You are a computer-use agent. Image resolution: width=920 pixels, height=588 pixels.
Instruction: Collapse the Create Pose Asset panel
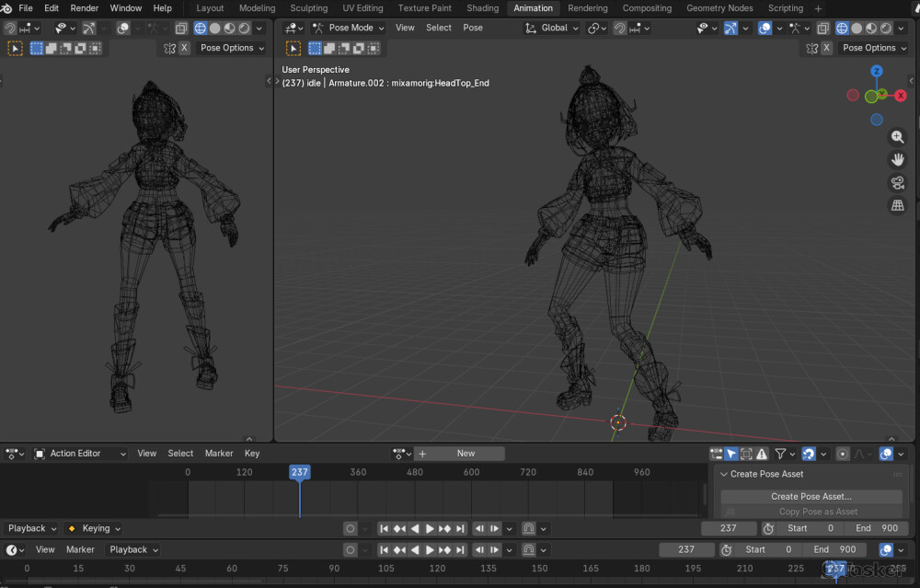click(724, 475)
